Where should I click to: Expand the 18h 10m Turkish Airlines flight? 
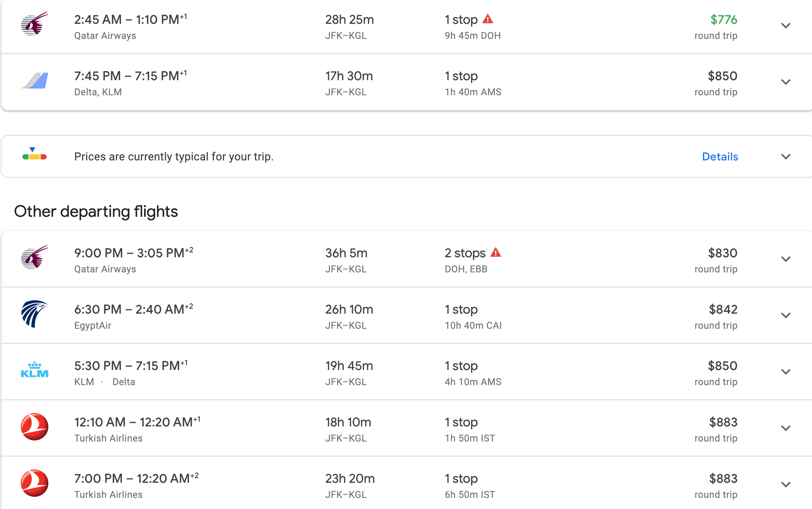coord(785,428)
